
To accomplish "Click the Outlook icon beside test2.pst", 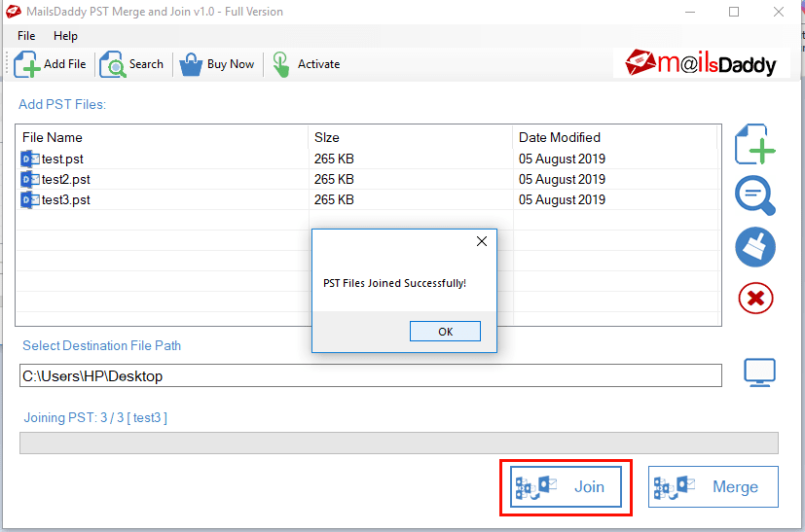I will point(29,179).
